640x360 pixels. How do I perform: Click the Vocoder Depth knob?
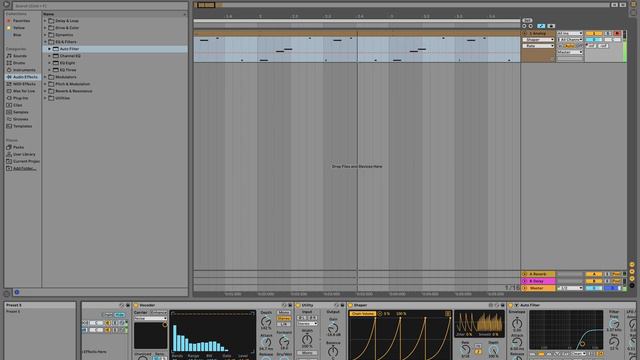pyautogui.click(x=266, y=322)
